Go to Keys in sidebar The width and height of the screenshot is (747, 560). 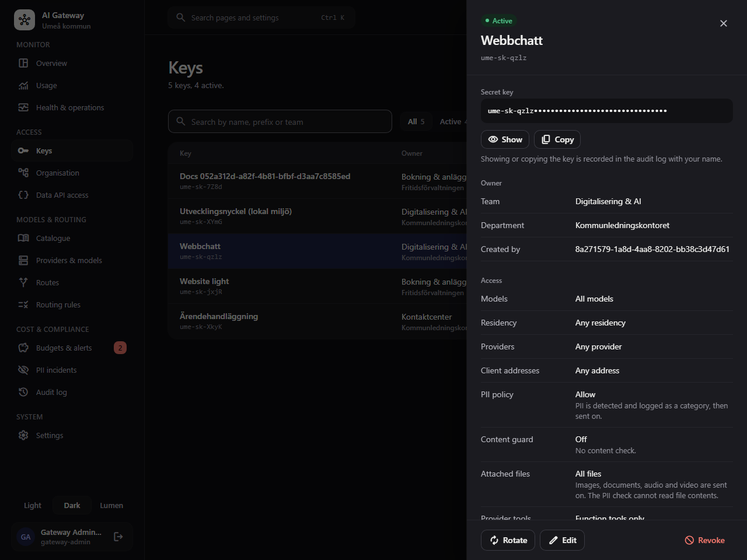pyautogui.click(x=72, y=150)
